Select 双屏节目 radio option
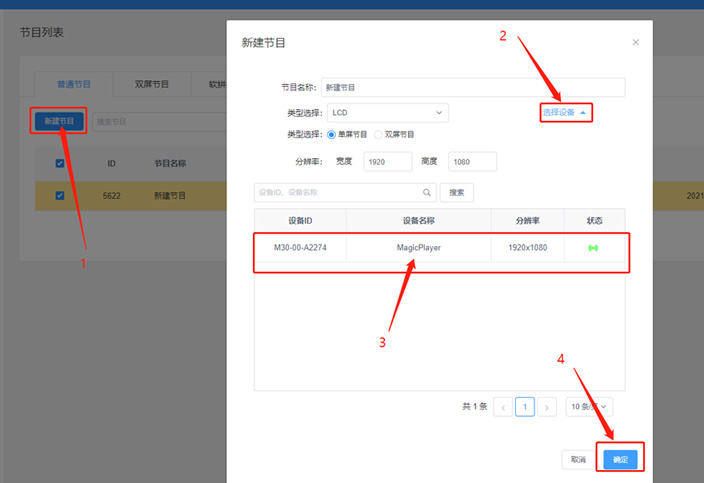The width and height of the screenshot is (704, 483). click(379, 134)
